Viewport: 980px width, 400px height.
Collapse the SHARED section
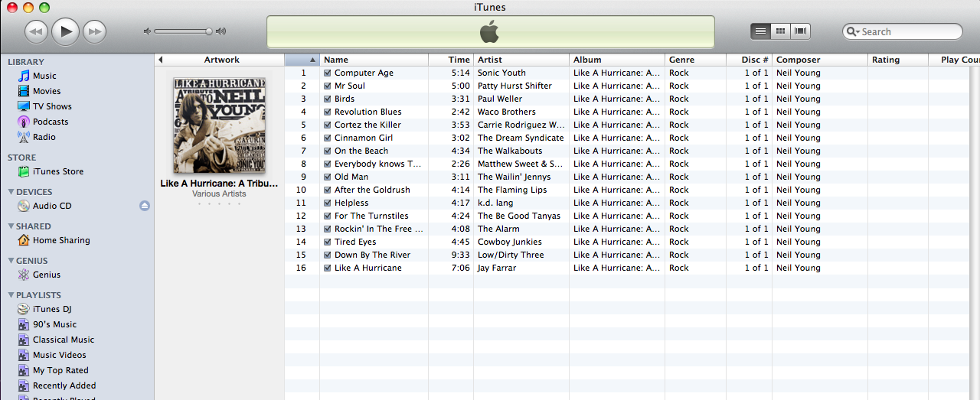coord(11,226)
